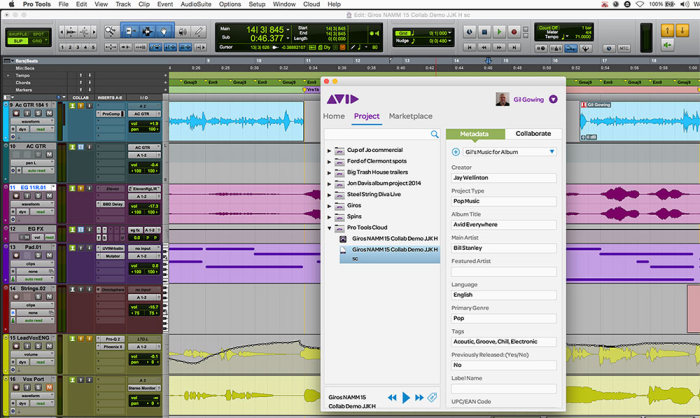Screen dimensions: 700x418
Task: Stop transport playback
Action: (484, 32)
